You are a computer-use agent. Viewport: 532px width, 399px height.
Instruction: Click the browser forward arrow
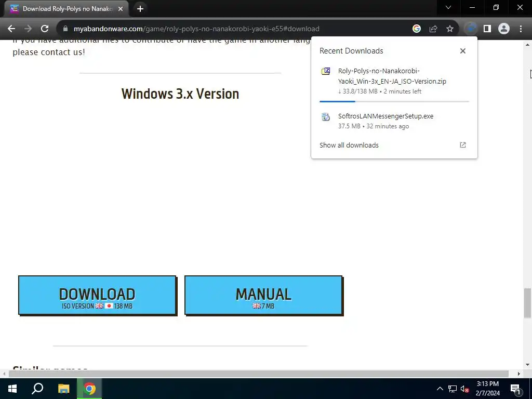click(x=28, y=29)
